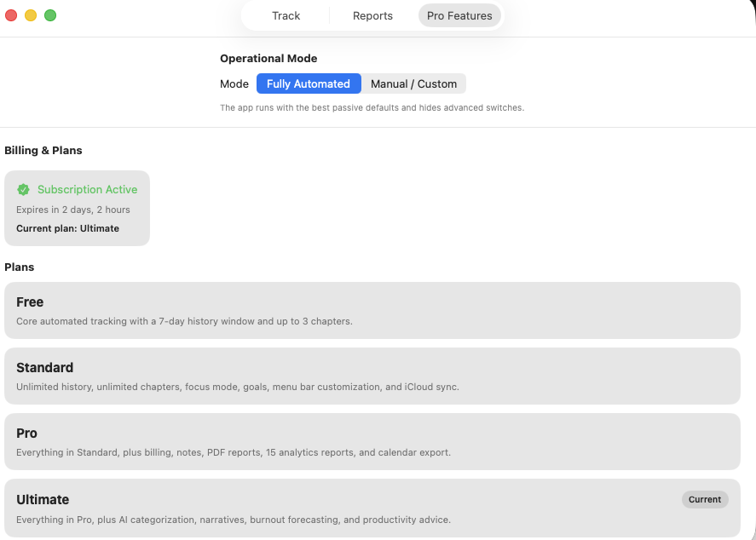This screenshot has height=540, width=756.
Task: Click the green Subscription Active checkmark badge
Action: coord(23,190)
